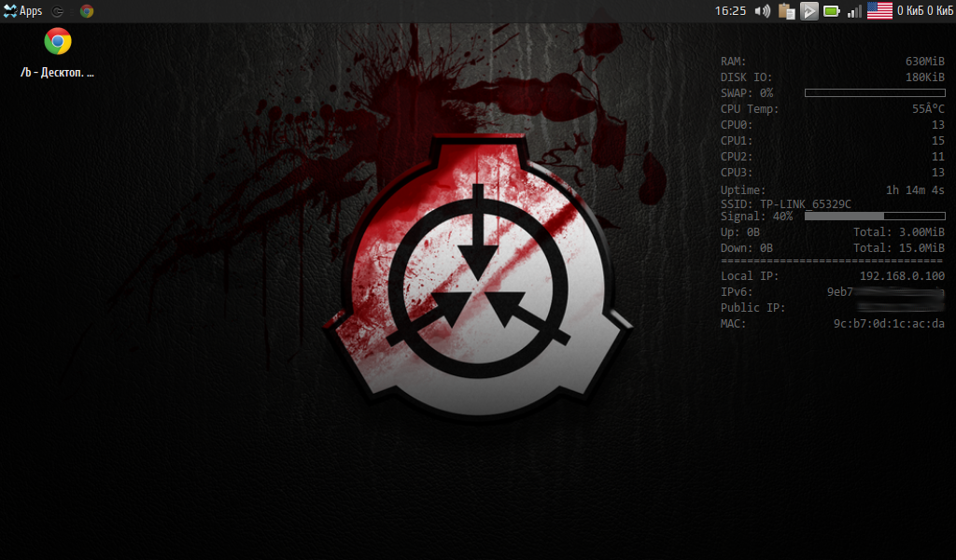Open the green battery indicator

[x=831, y=11]
